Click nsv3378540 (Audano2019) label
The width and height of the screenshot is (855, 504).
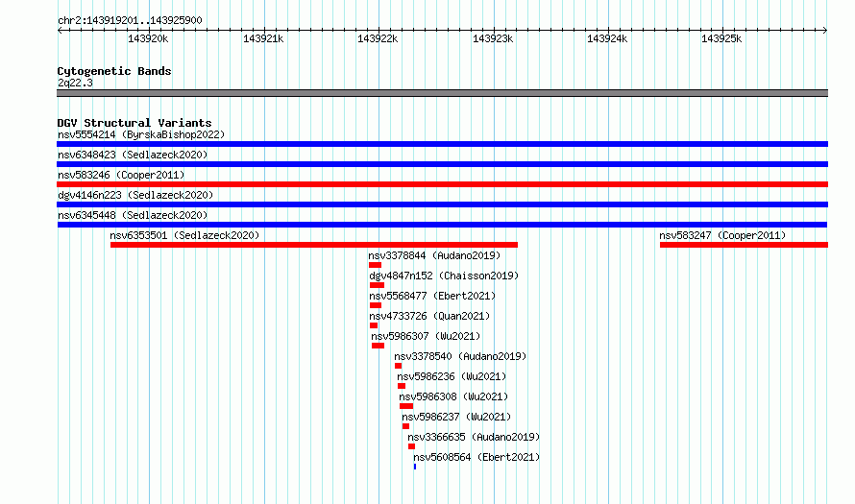click(460, 356)
